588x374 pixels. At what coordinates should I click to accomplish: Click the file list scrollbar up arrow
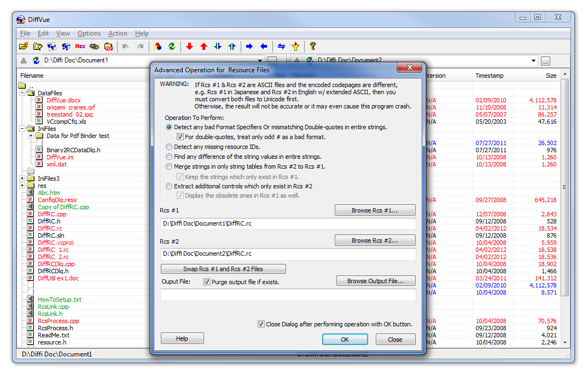point(564,74)
